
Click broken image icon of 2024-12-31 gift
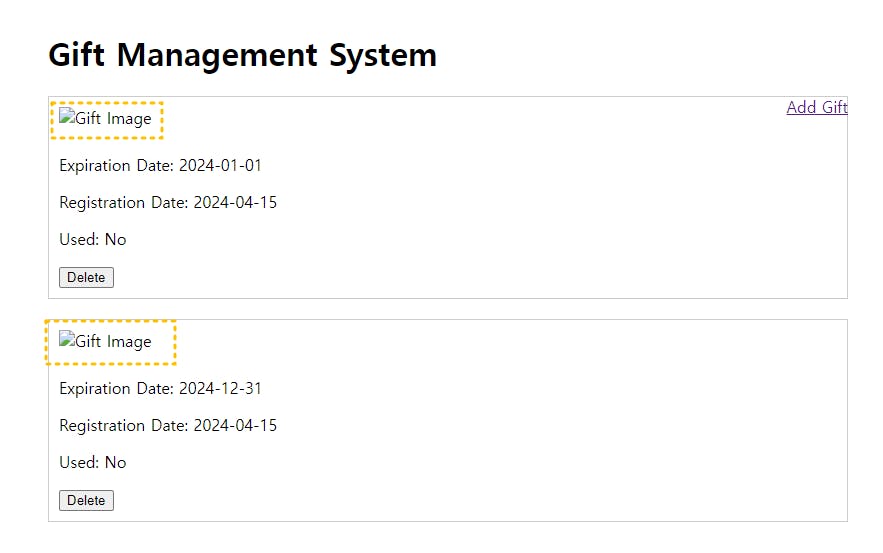pos(67,340)
